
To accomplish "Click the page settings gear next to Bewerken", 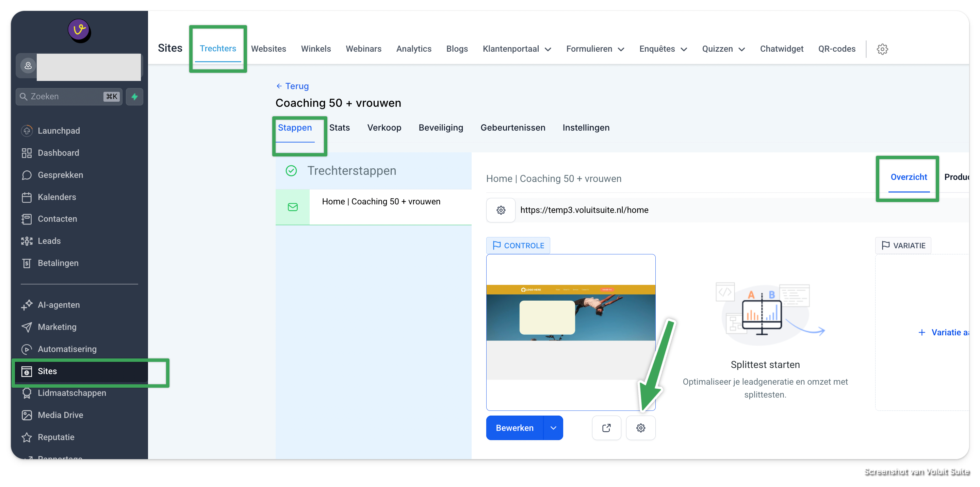I will pyautogui.click(x=641, y=428).
